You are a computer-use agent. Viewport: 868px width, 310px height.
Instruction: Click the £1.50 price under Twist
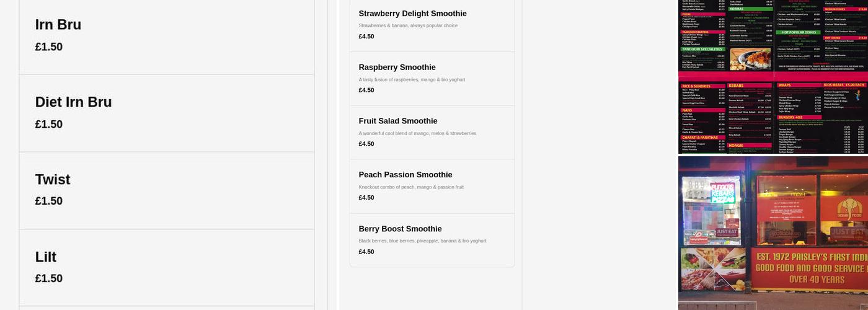49,201
